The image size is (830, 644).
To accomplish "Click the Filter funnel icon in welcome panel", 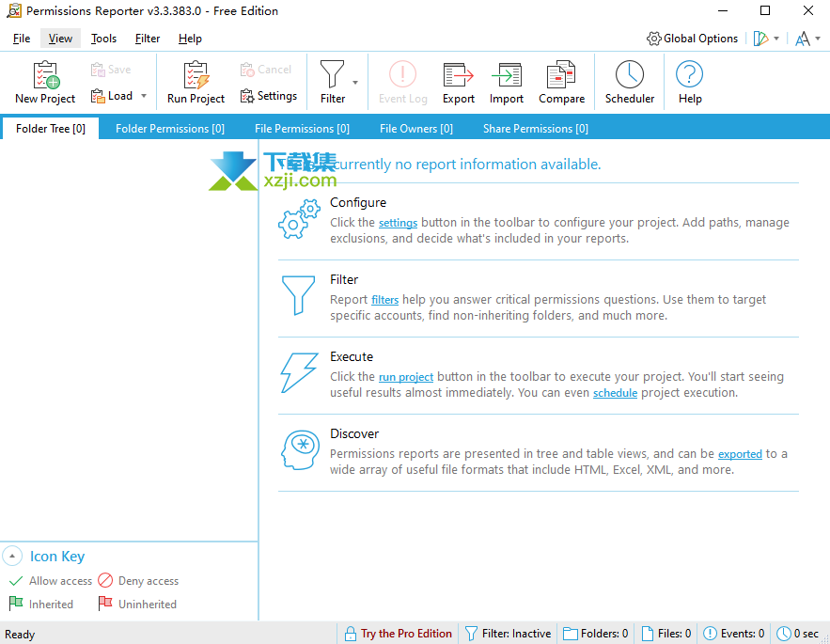I will pyautogui.click(x=299, y=295).
